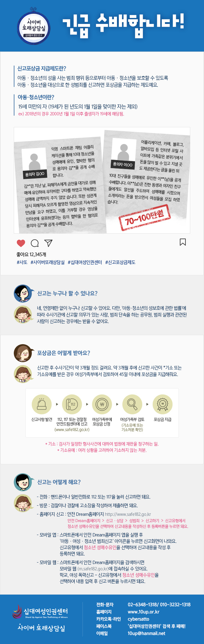
Task: Click the 112 telephone icon
Action: point(72,404)
